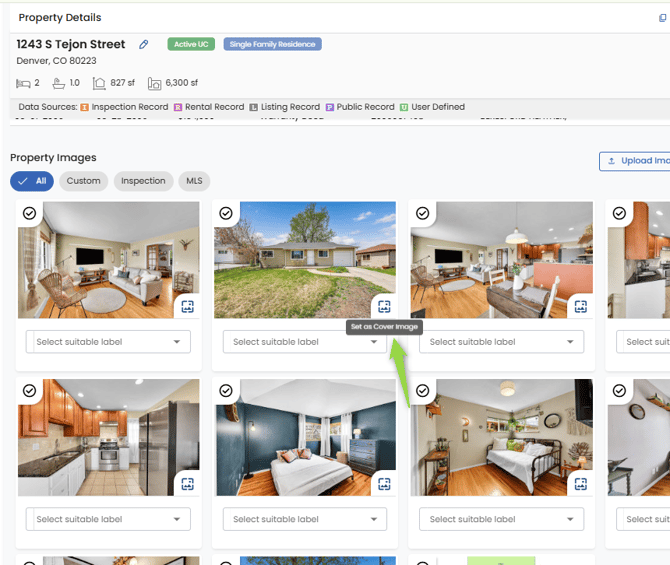Open label dropdown under house exterior photo

tap(304, 342)
